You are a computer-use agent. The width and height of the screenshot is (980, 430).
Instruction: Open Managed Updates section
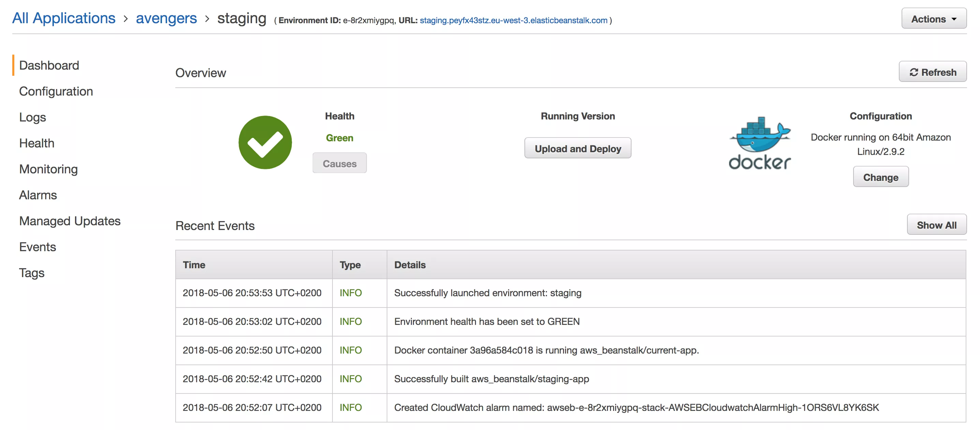(x=70, y=220)
